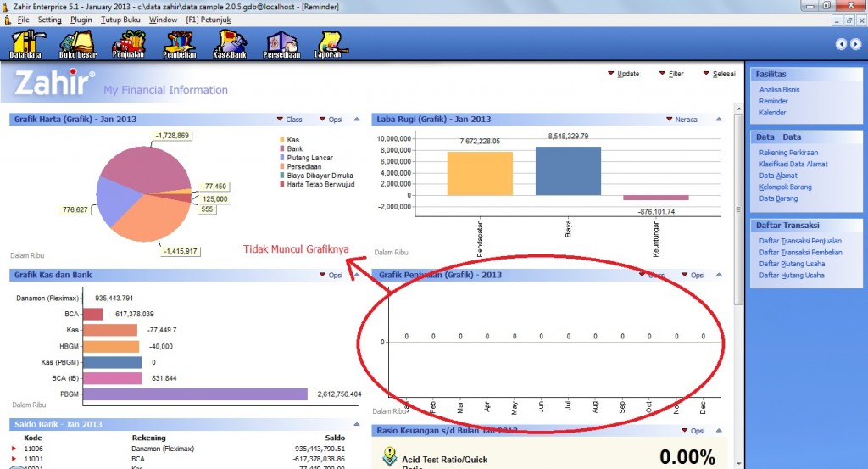Click the Filter button
This screenshot has height=469, width=868.
click(x=670, y=74)
